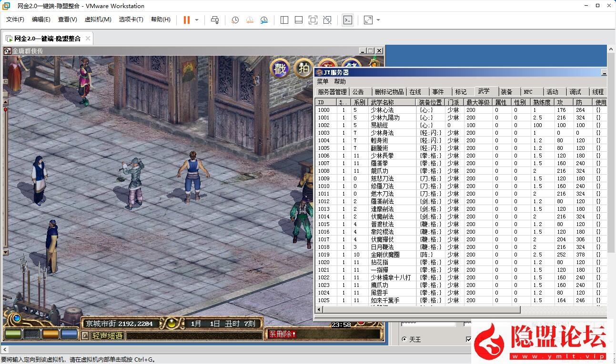Enter full screen mode via the VMware toolbar icon

click(369, 20)
